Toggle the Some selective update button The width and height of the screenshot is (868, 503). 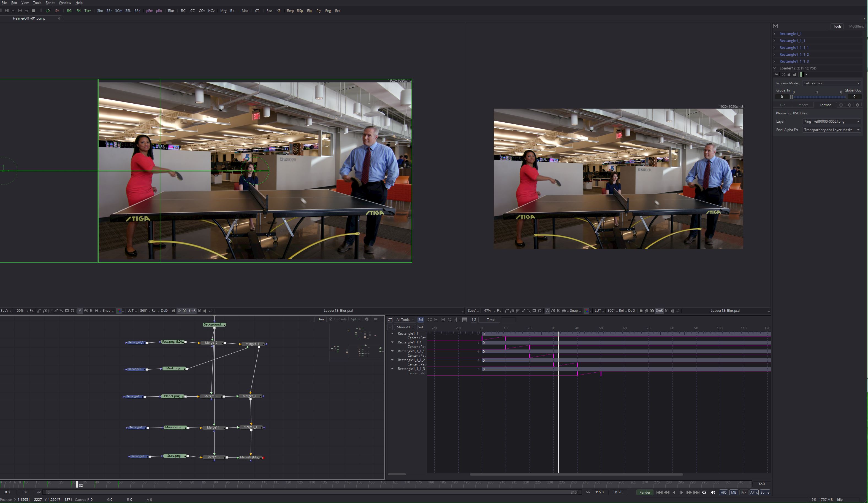click(765, 492)
